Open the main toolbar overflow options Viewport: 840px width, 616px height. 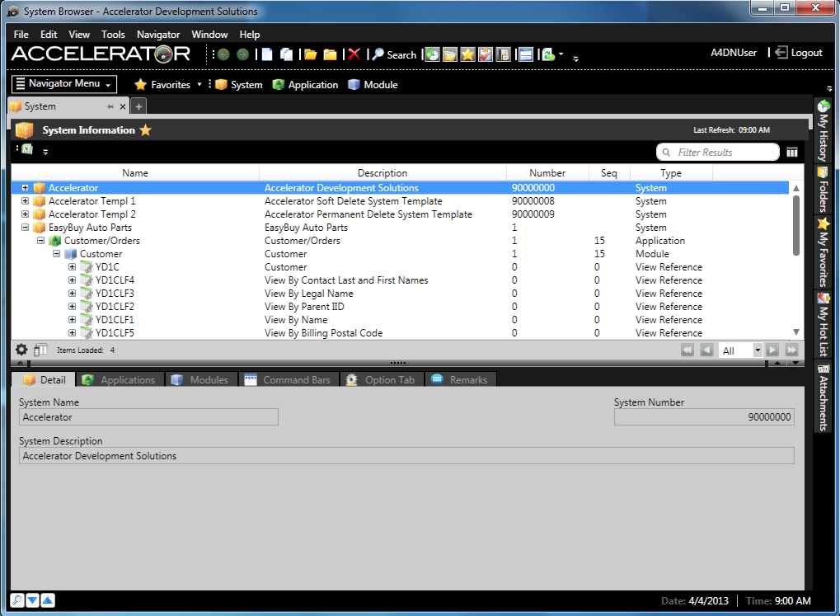[x=576, y=59]
